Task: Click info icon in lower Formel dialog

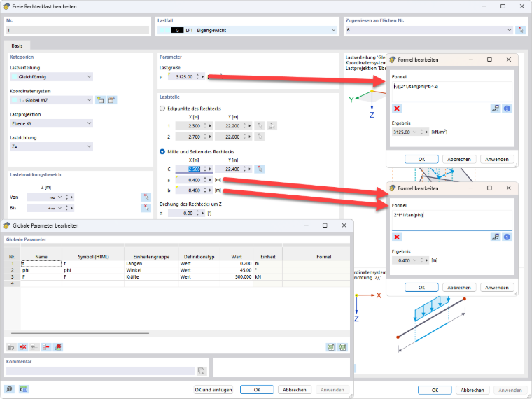Action: click(x=507, y=237)
